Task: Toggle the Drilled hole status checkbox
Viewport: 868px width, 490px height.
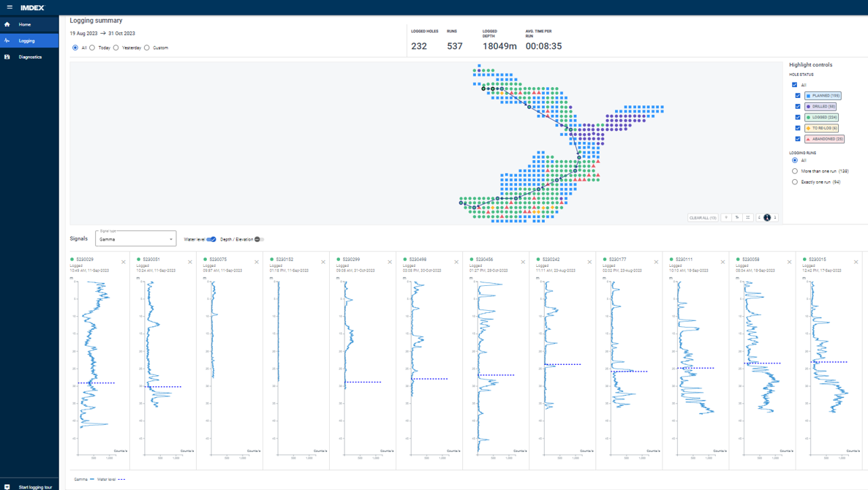Action: 798,106
